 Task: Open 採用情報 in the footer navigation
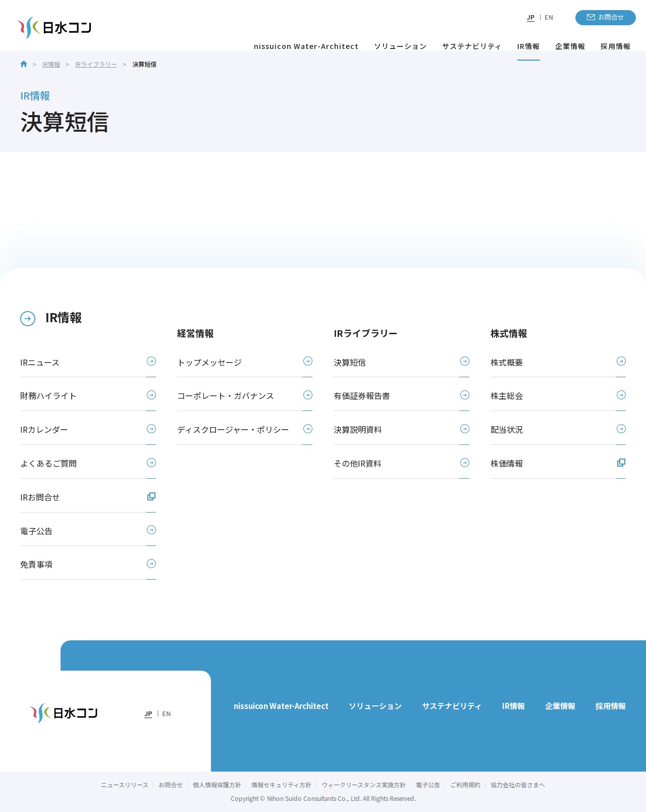[611, 706]
